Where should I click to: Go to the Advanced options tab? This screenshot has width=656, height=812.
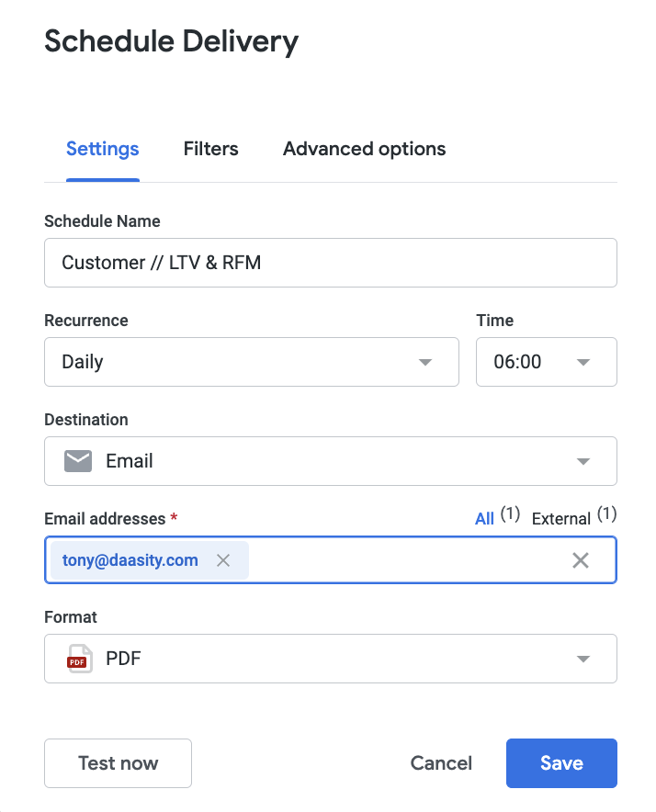coord(364,149)
